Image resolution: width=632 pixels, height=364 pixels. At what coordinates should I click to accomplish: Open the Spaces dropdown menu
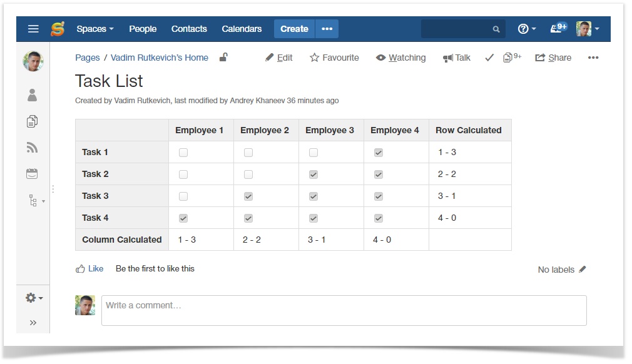[94, 28]
